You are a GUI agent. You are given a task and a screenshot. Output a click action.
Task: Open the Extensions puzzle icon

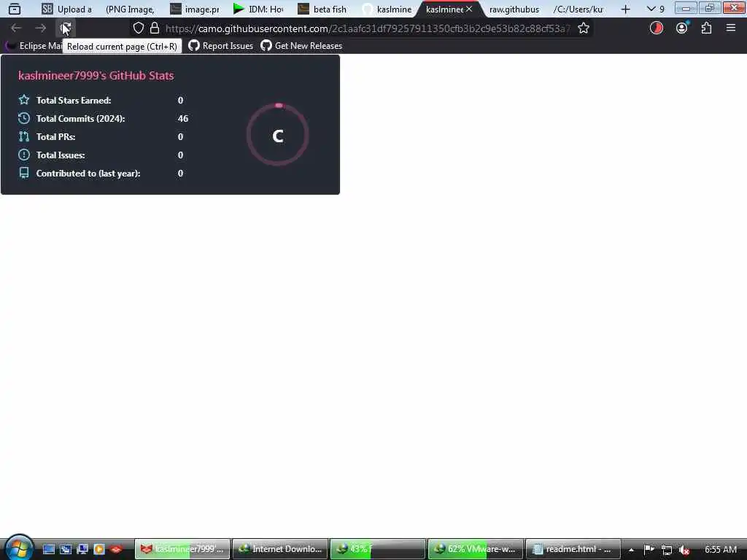pyautogui.click(x=706, y=28)
